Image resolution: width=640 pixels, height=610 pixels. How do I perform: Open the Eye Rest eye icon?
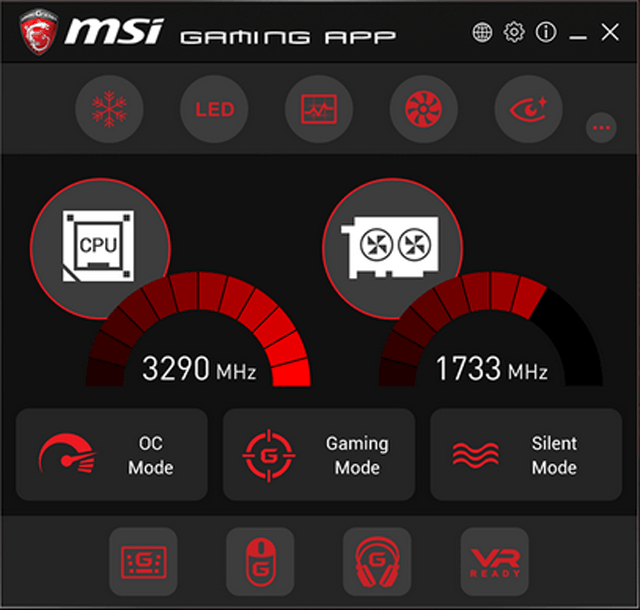coord(529,109)
